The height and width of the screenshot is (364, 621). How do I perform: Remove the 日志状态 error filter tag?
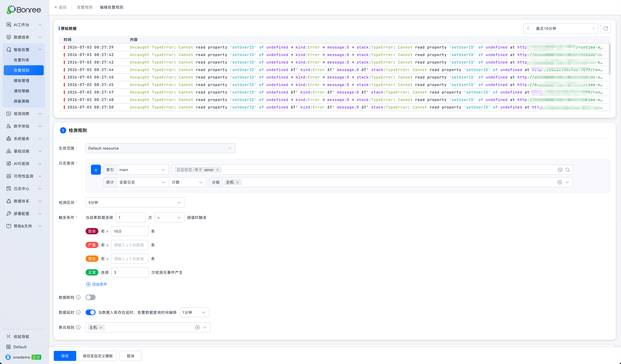[217, 170]
